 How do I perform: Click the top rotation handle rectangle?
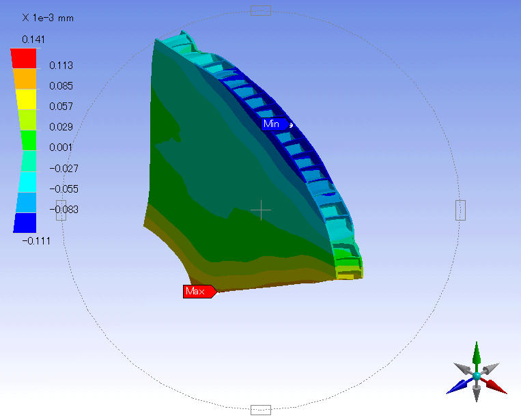click(x=261, y=11)
